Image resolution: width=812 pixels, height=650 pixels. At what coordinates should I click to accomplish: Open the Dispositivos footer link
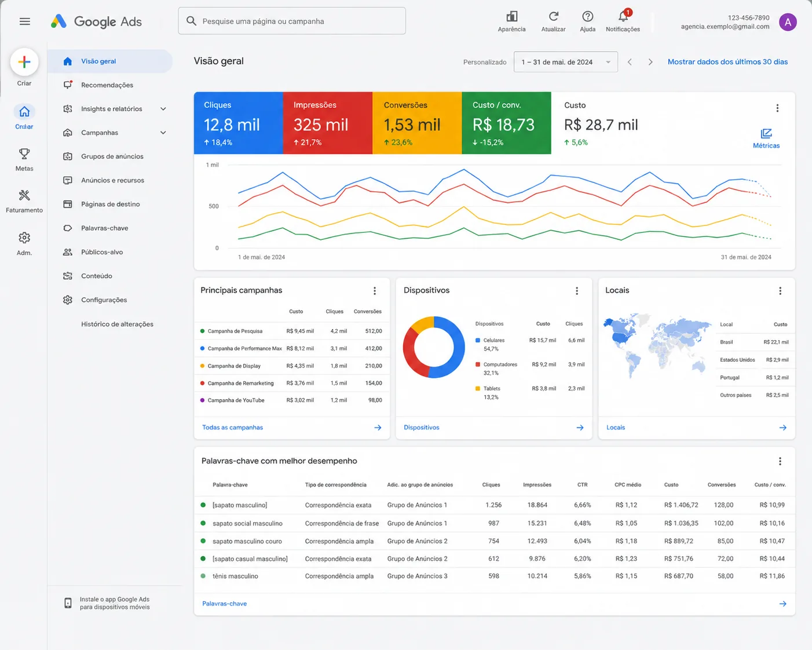(422, 428)
